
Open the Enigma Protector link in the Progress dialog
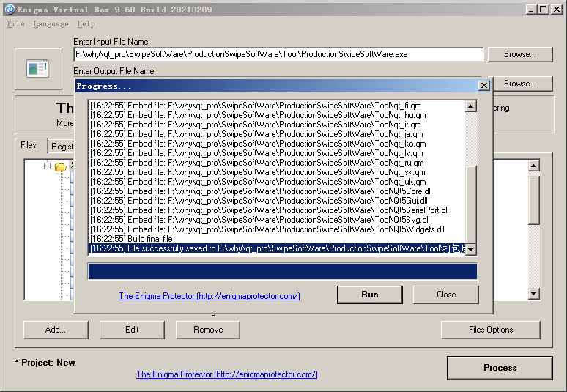coord(210,296)
